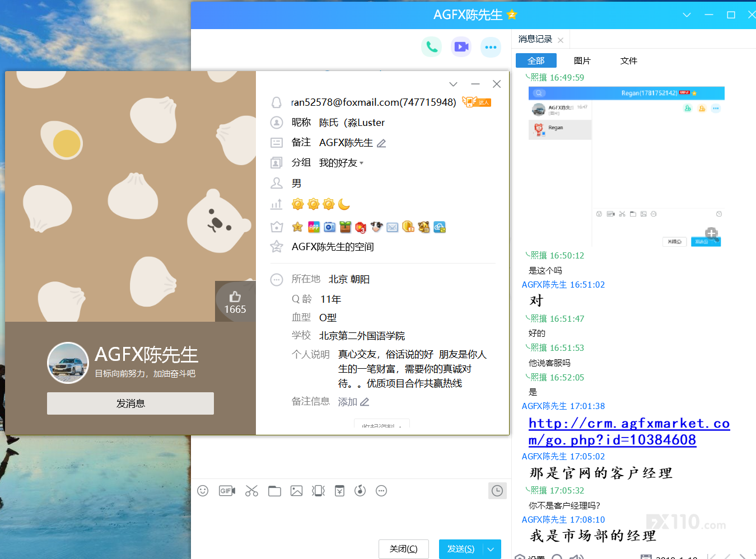Switch to the 图片 tab in message records

click(582, 60)
